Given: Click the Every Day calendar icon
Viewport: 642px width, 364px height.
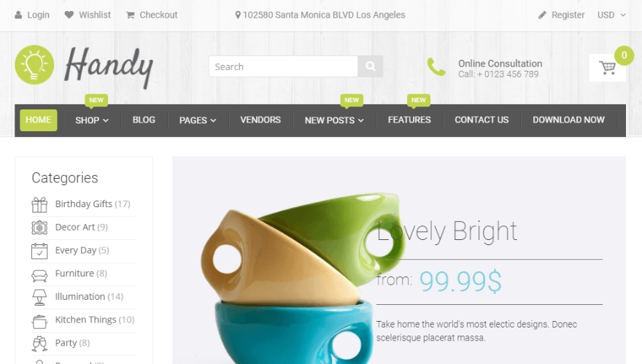Looking at the screenshot, I should coord(39,251).
